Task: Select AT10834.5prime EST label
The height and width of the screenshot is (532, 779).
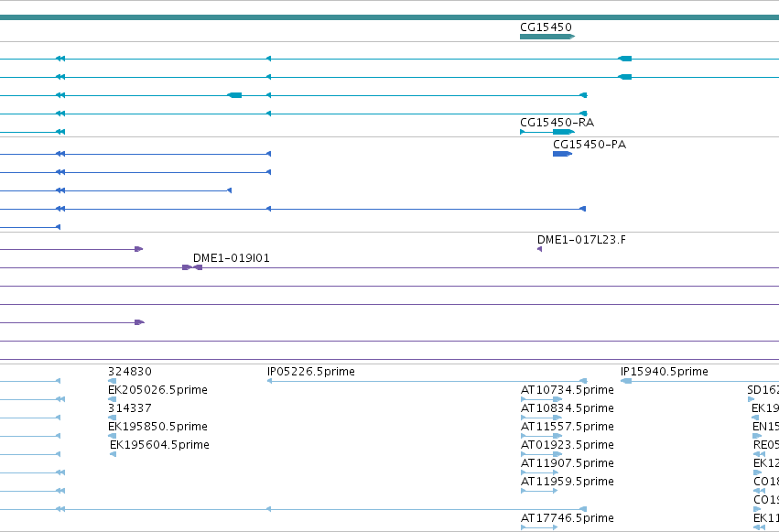Action: 567,408
